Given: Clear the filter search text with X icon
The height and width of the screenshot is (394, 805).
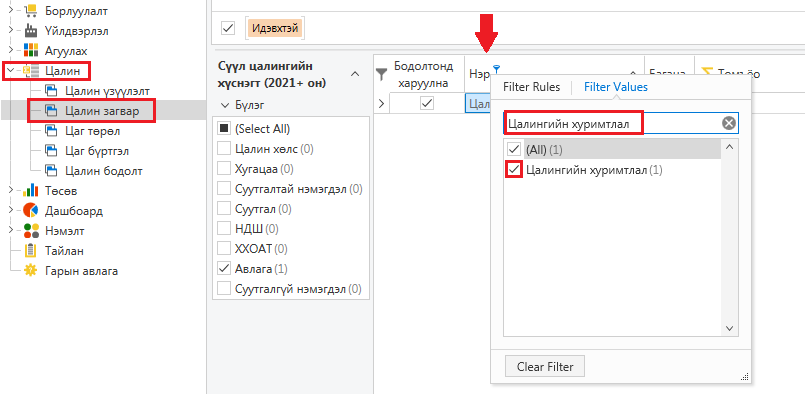Looking at the screenshot, I should coord(729,123).
